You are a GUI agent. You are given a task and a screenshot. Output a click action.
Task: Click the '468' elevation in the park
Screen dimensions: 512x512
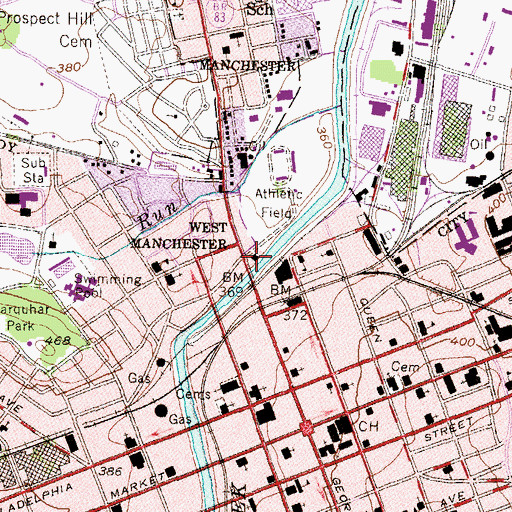point(58,341)
